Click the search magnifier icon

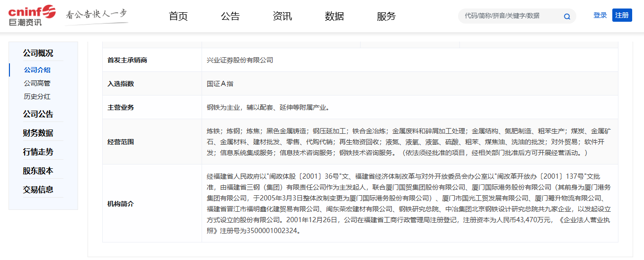(567, 17)
